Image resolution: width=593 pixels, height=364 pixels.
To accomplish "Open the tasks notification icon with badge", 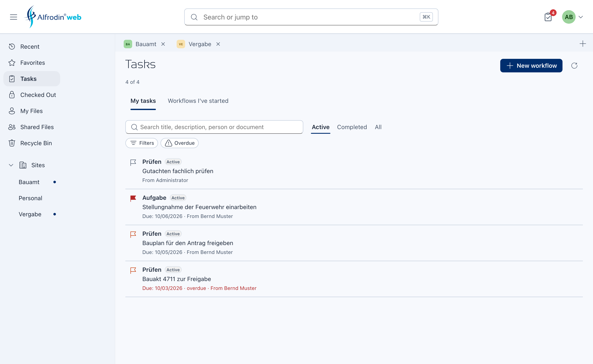I will tap(548, 17).
